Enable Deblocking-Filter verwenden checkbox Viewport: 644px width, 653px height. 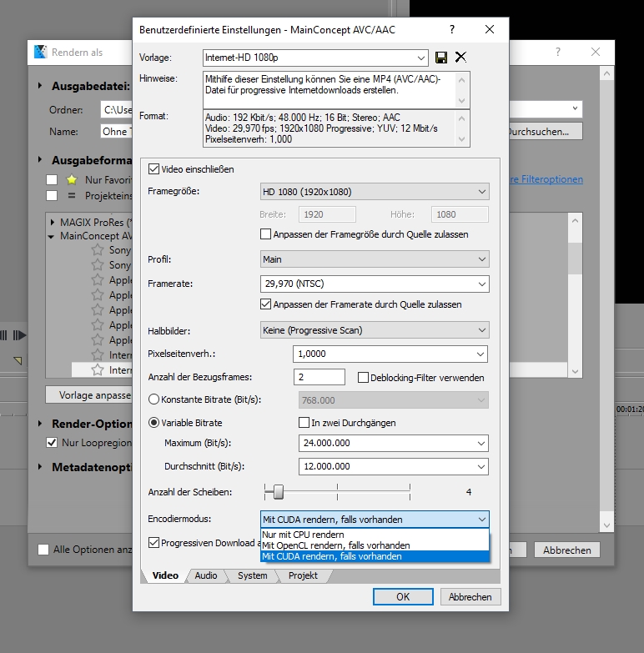click(x=363, y=377)
